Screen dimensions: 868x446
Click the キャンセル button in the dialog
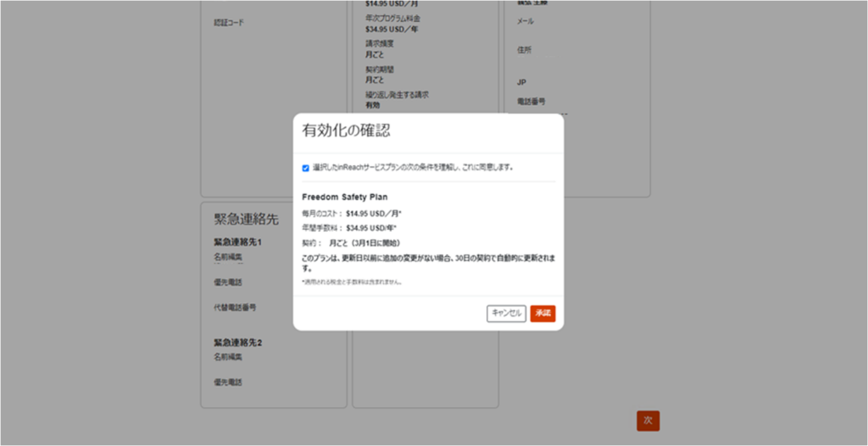click(x=506, y=313)
